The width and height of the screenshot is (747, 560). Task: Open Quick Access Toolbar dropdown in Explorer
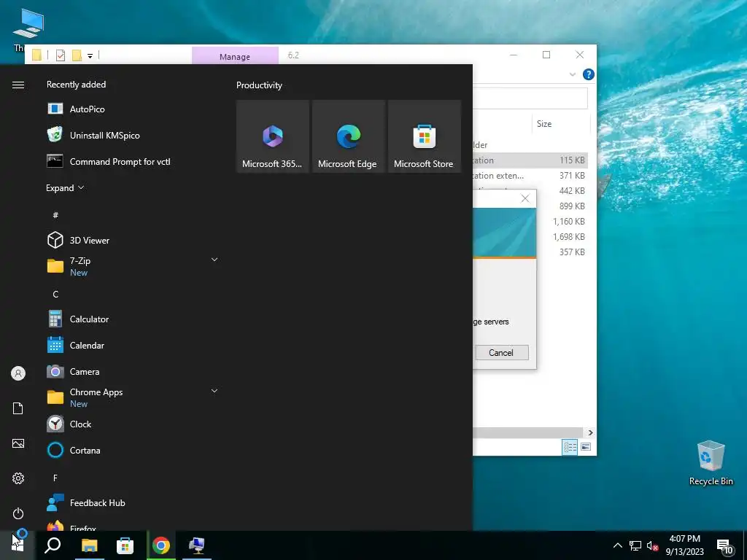[x=90, y=56]
